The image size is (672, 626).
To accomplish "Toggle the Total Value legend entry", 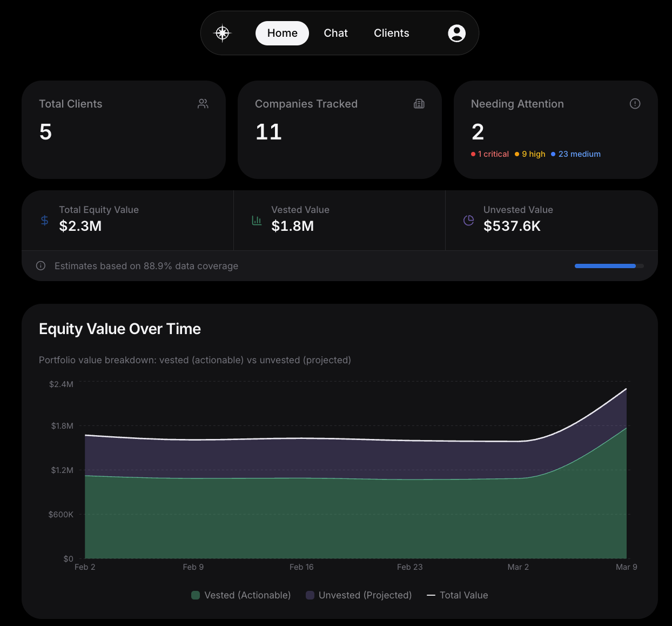I will (x=458, y=595).
